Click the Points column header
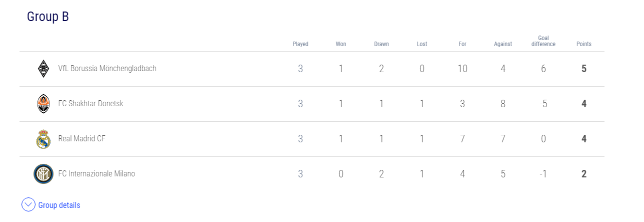The width and height of the screenshot is (644, 222). coord(584,44)
